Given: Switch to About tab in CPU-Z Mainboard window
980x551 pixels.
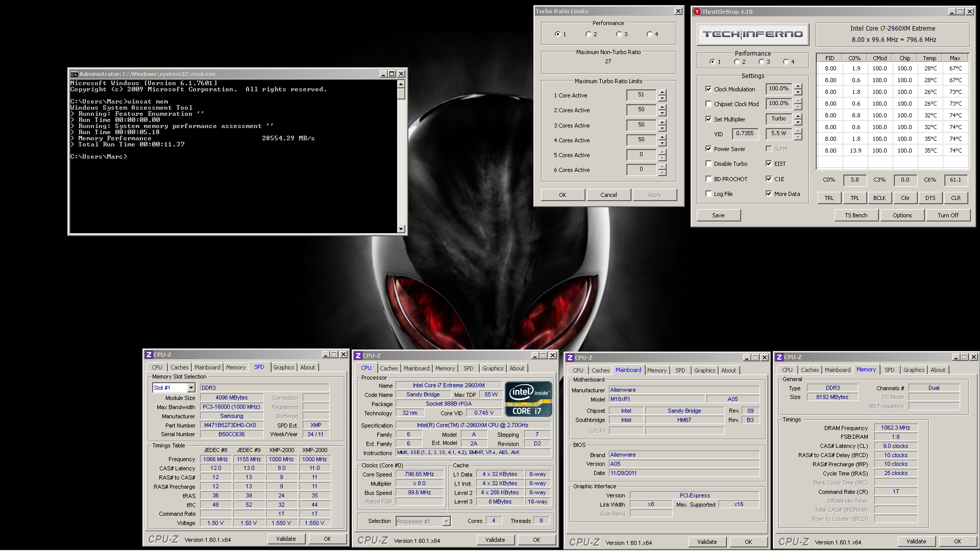Looking at the screenshot, I should coord(728,370).
